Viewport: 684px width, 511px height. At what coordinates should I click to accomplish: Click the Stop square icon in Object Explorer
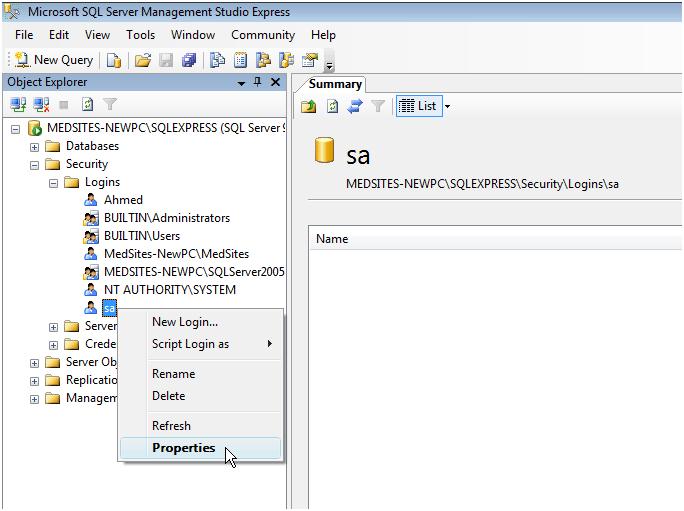[x=64, y=105]
